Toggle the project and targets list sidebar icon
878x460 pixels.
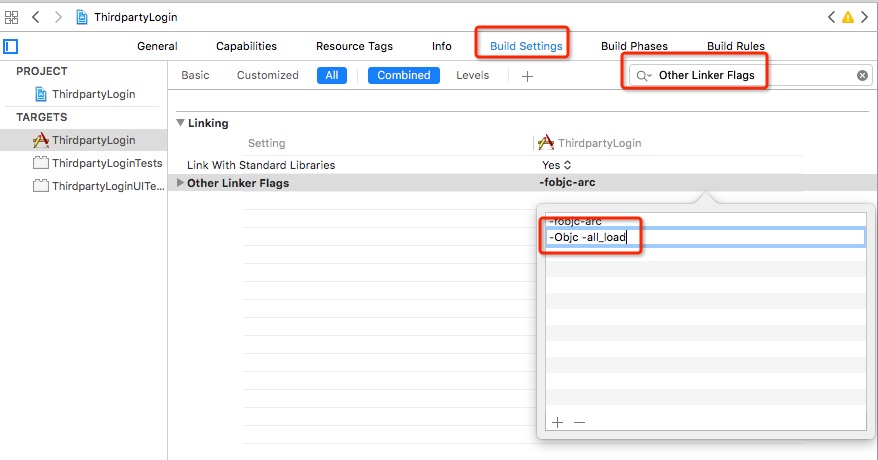pyautogui.click(x=11, y=46)
